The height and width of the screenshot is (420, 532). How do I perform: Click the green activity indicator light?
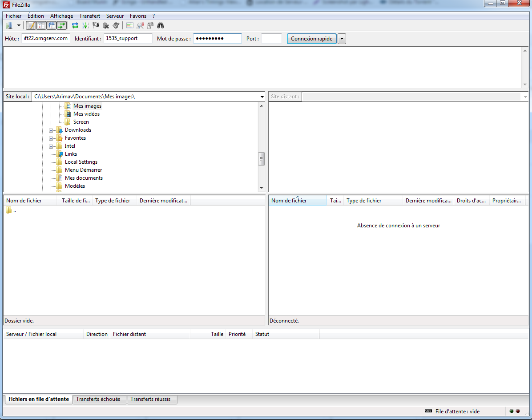(x=511, y=411)
